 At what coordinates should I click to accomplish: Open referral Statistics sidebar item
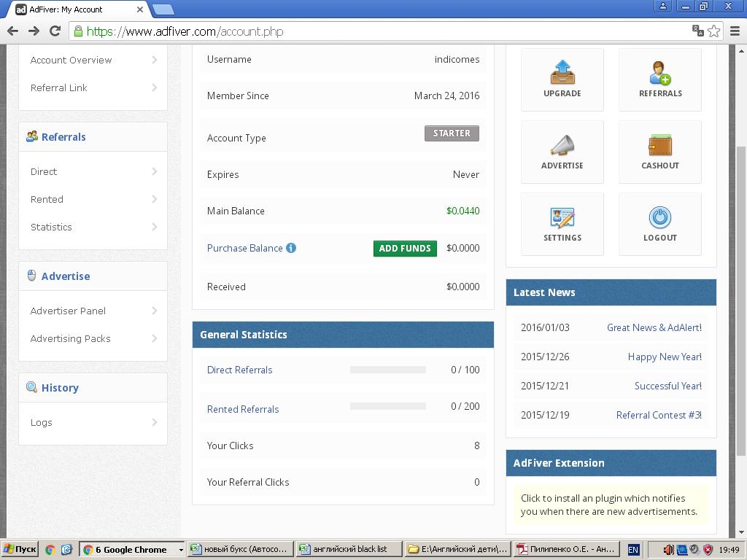[93, 227]
